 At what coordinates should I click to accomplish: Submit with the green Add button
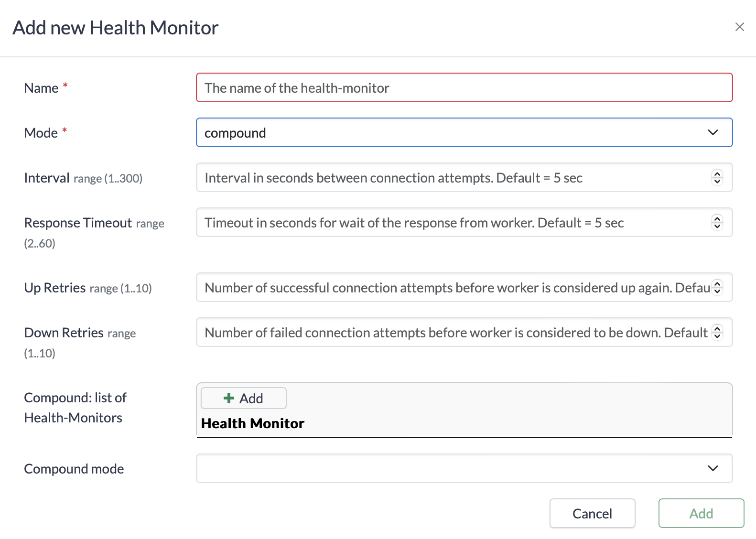click(701, 513)
